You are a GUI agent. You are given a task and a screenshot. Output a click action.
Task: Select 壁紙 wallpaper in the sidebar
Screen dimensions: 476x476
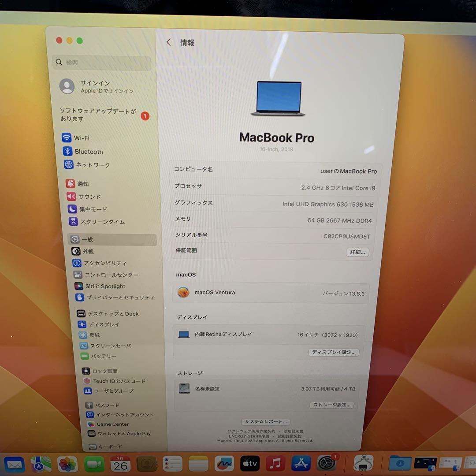coord(89,335)
